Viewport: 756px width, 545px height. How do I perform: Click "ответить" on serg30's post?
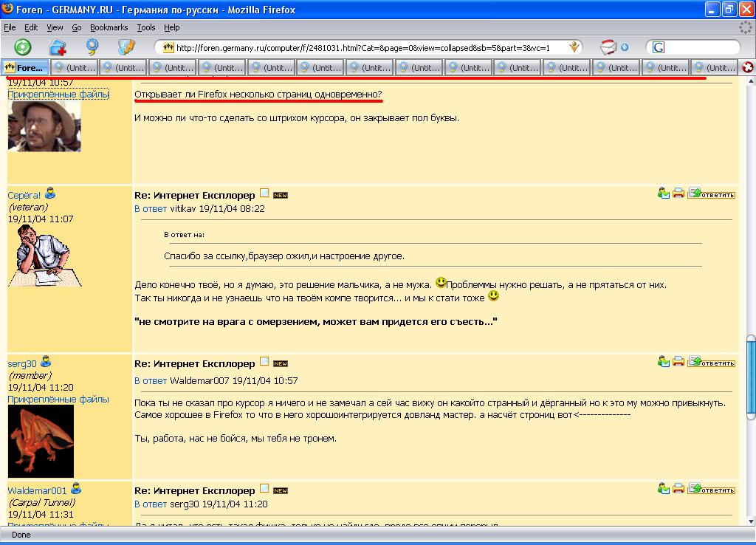click(712, 361)
